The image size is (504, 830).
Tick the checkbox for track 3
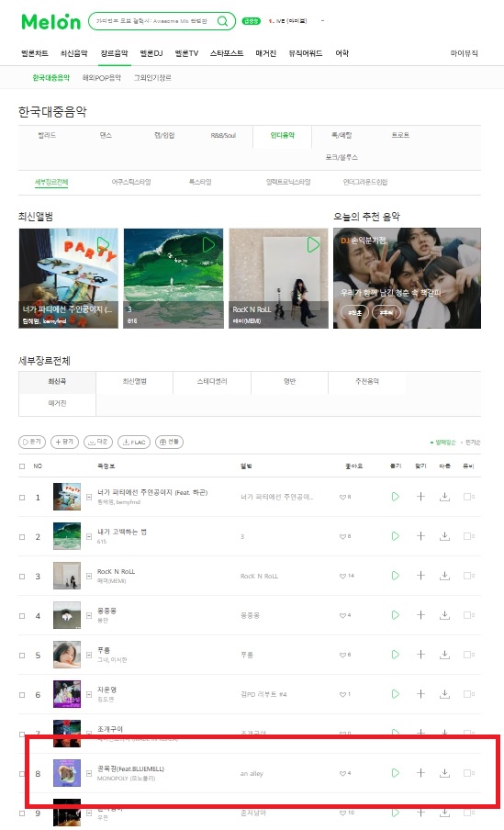pos(22,576)
